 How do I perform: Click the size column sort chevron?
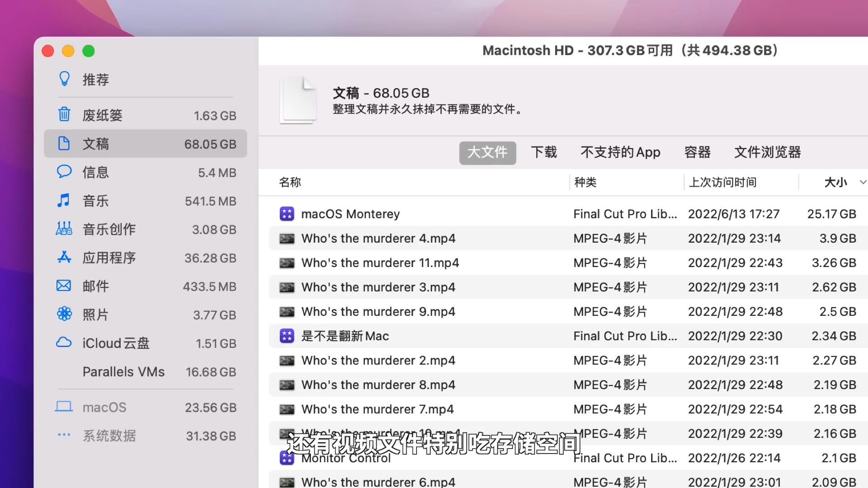[x=863, y=182]
